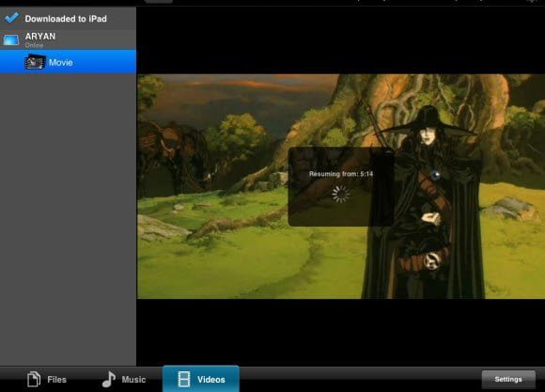The height and width of the screenshot is (392, 545).
Task: Click the Files document icon
Action: [x=34, y=379]
